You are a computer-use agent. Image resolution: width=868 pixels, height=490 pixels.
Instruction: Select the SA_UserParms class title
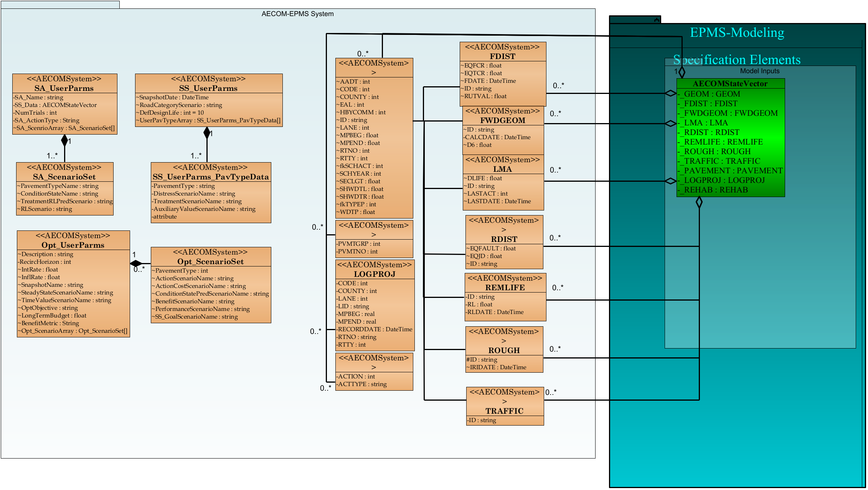coord(64,88)
